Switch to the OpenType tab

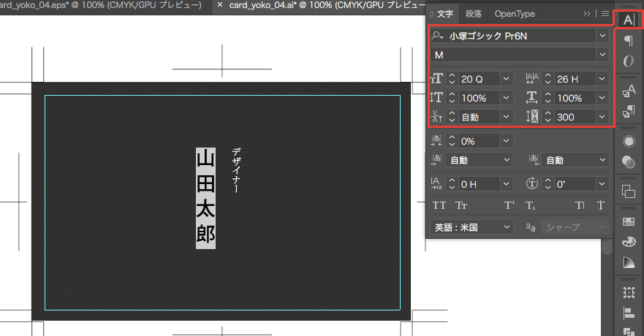pyautogui.click(x=514, y=14)
